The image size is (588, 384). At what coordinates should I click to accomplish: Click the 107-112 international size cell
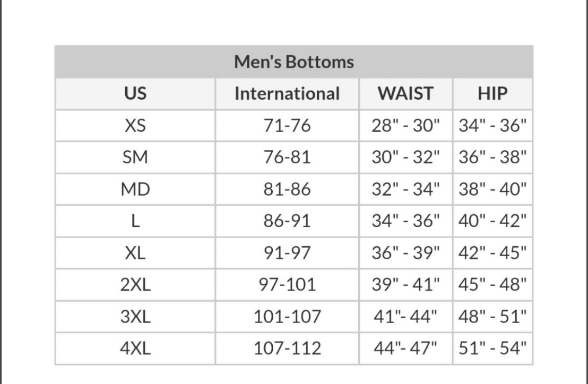pyautogui.click(x=287, y=348)
